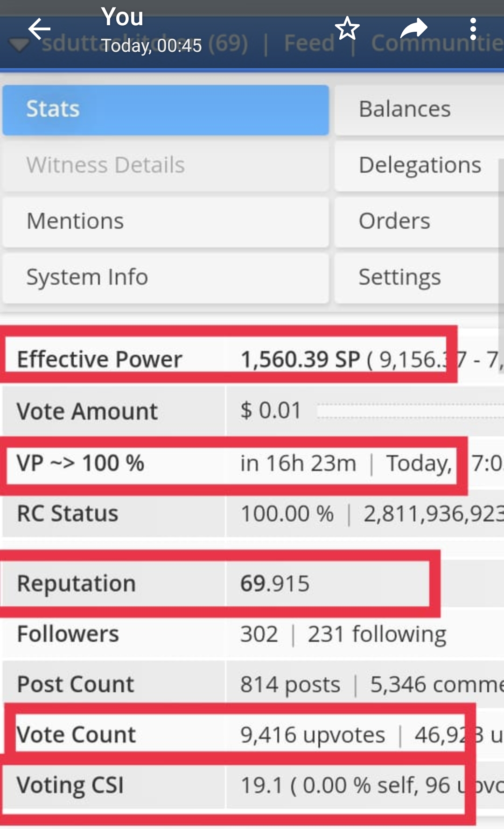504x829 pixels.
Task: Go to the Delegations tab
Action: 419,166
